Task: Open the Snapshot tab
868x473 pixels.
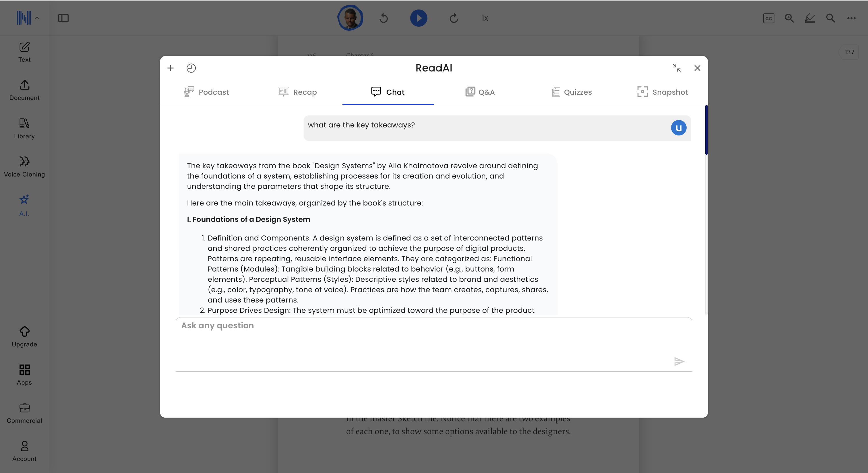Action: (x=662, y=92)
